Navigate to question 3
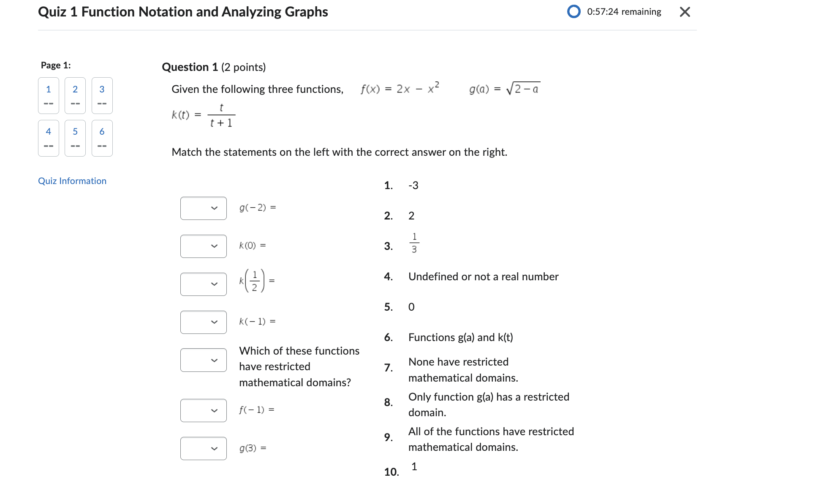 (x=102, y=95)
